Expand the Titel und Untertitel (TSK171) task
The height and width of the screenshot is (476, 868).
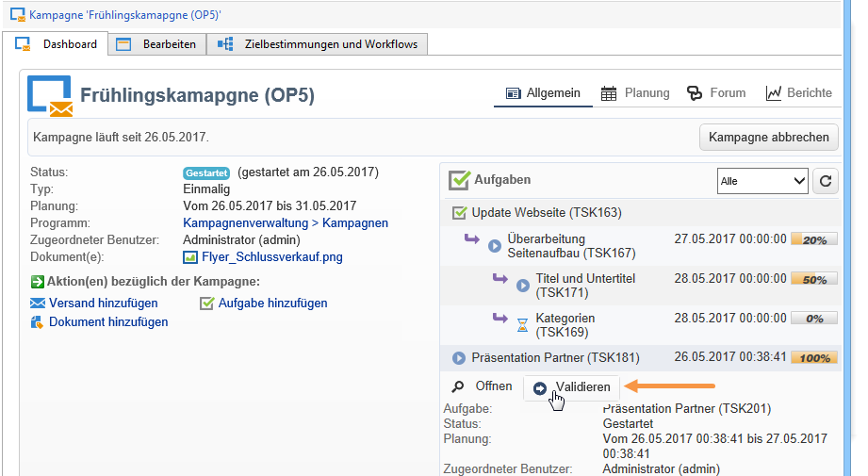523,285
